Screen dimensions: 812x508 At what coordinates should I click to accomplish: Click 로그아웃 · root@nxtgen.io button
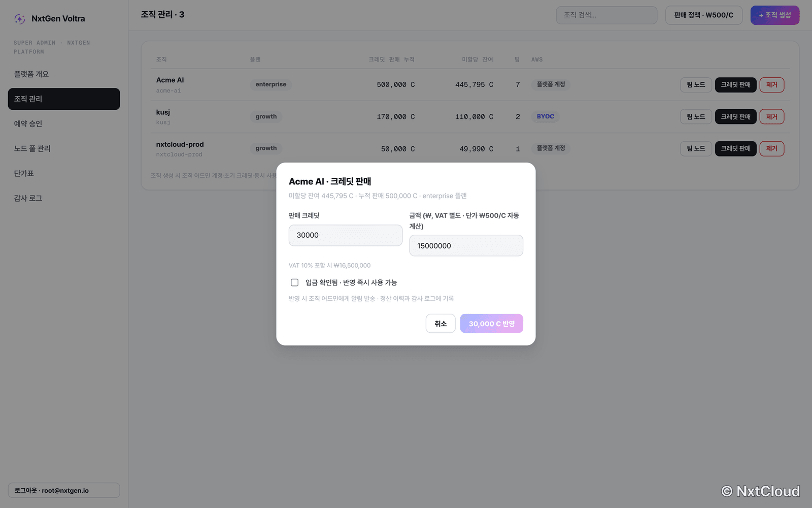point(64,490)
